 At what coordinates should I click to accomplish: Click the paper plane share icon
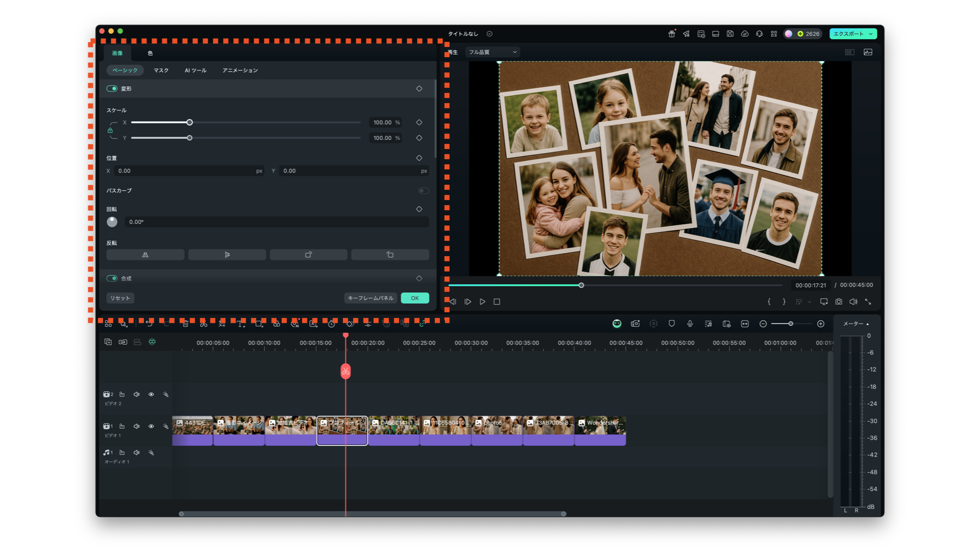687,34
